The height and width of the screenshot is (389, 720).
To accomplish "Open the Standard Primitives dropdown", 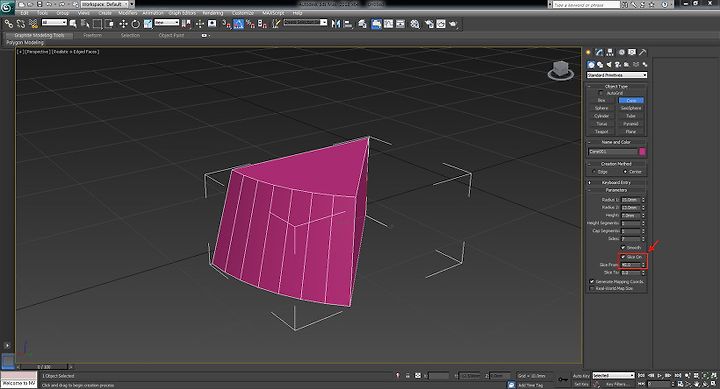I will point(617,75).
